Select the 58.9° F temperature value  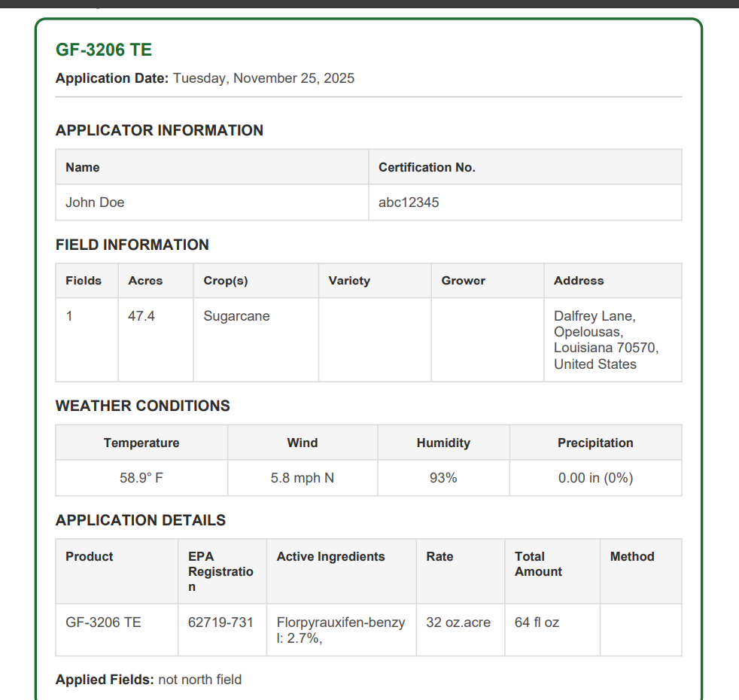pos(141,478)
